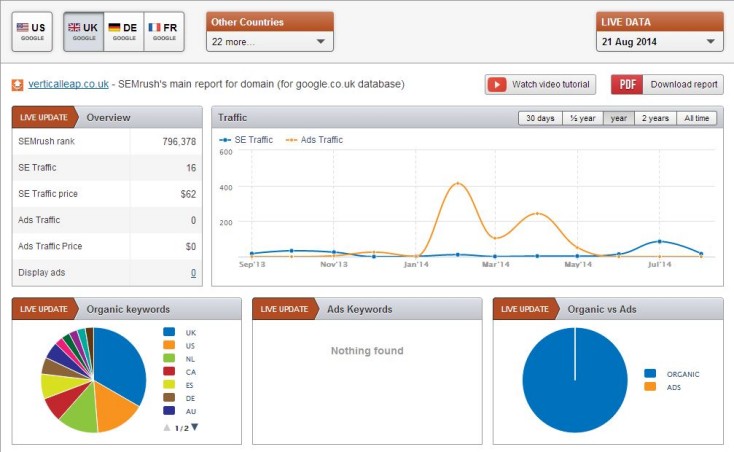Click the ORGANIC blue legend swatch
Screen dimensions: 734x452
[x=650, y=373]
